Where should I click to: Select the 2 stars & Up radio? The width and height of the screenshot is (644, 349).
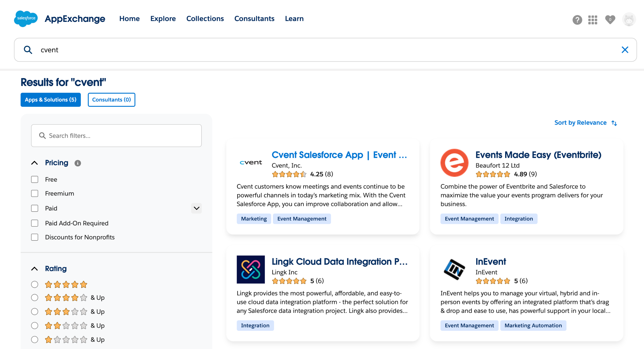pyautogui.click(x=35, y=326)
